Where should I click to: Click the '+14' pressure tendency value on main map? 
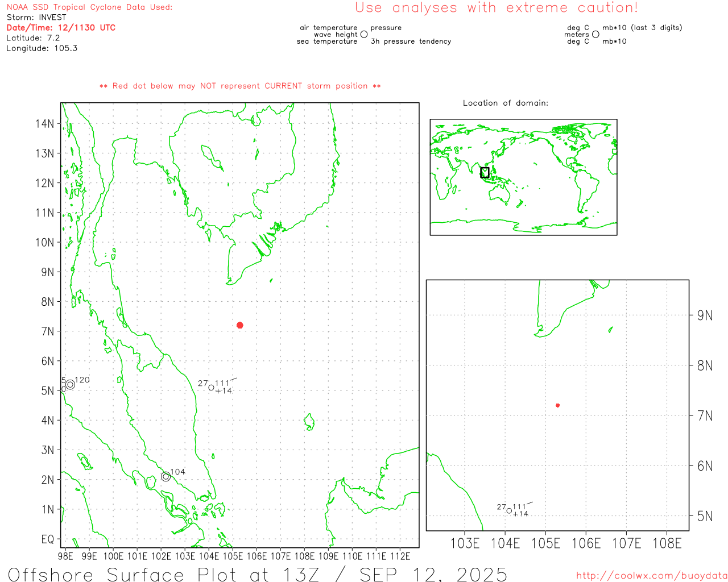click(x=224, y=391)
